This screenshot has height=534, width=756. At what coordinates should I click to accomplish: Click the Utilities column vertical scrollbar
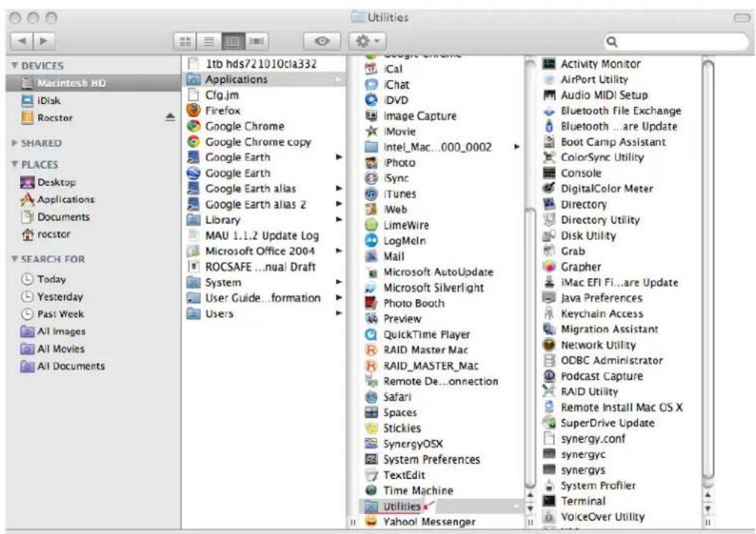707,270
